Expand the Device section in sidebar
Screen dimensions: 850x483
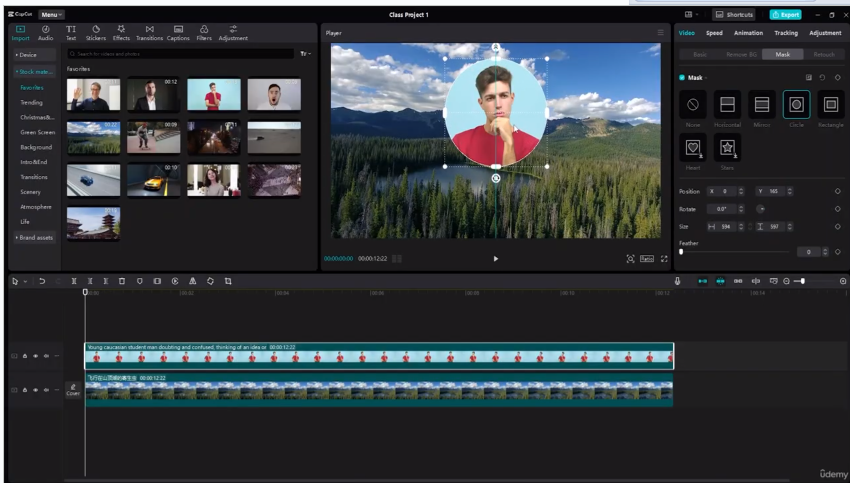click(27, 54)
